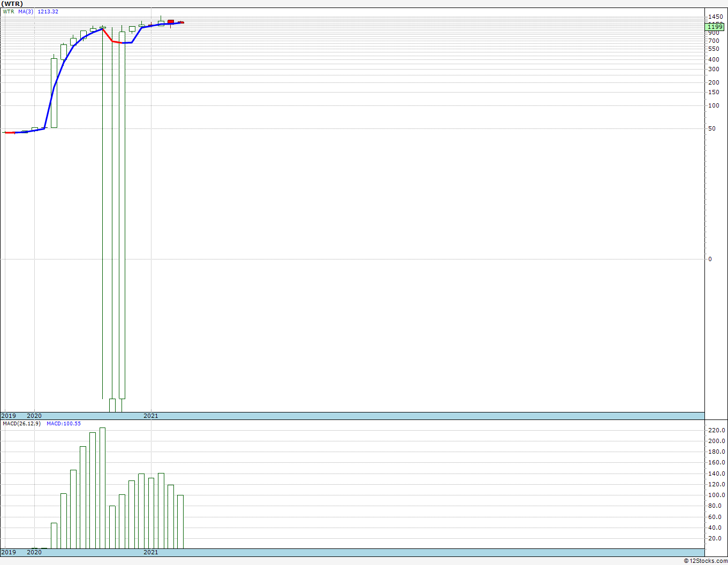Click the MA(3) indicator label
728x565 pixels.
(26, 12)
